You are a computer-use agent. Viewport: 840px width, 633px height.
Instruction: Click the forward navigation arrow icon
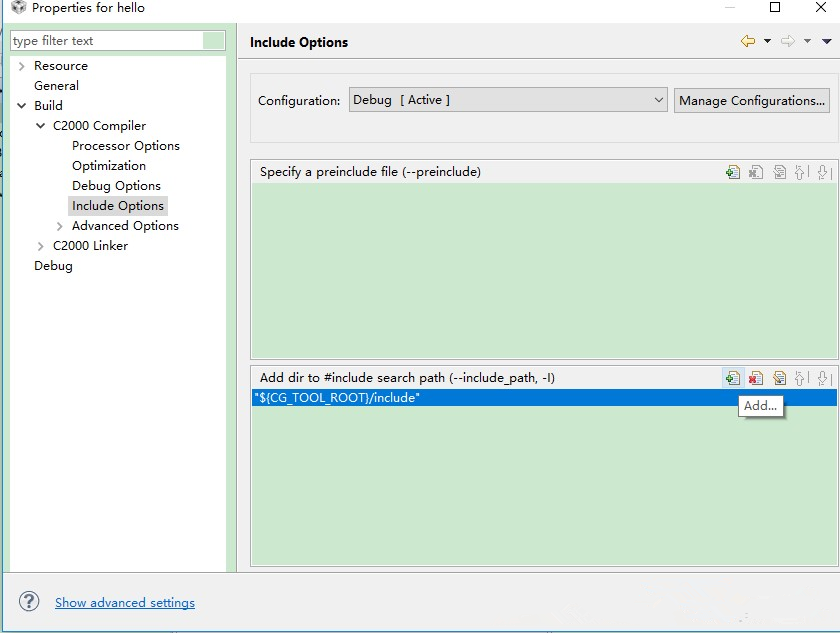pos(788,41)
